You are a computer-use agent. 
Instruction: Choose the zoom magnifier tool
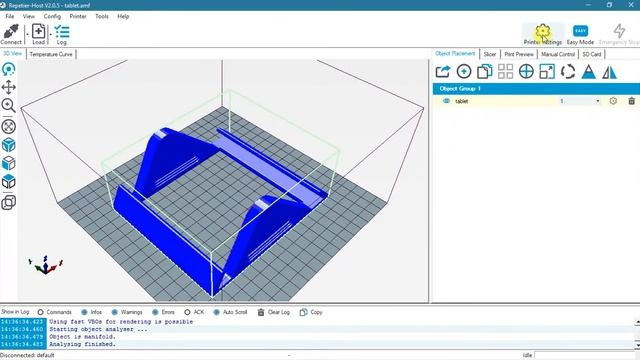[9, 105]
